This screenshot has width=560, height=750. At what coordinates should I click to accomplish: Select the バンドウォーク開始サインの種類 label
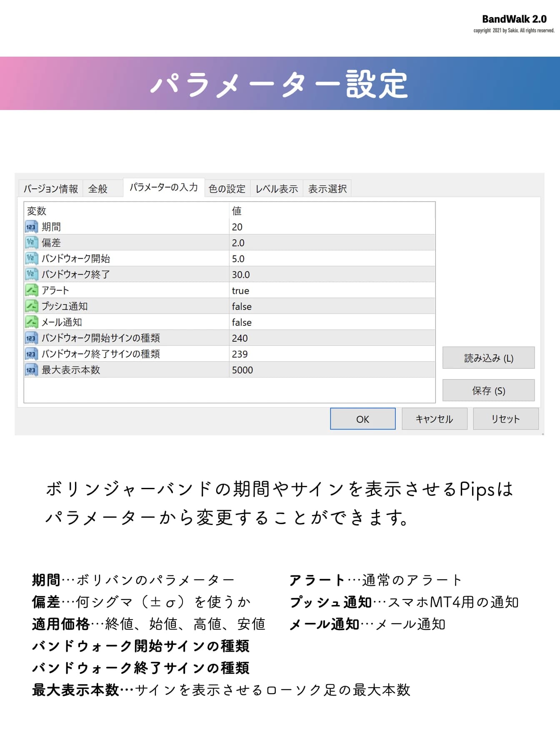pos(101,337)
